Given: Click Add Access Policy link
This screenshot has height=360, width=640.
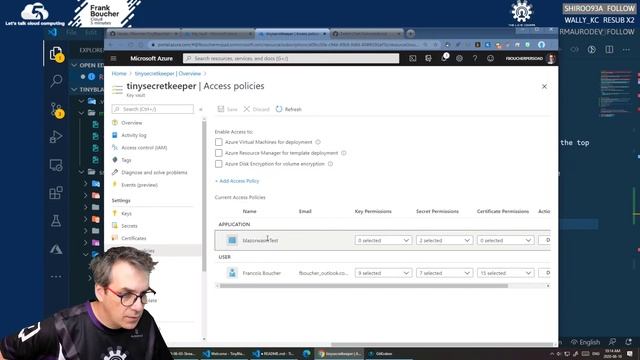Looking at the screenshot, I should click(237, 181).
